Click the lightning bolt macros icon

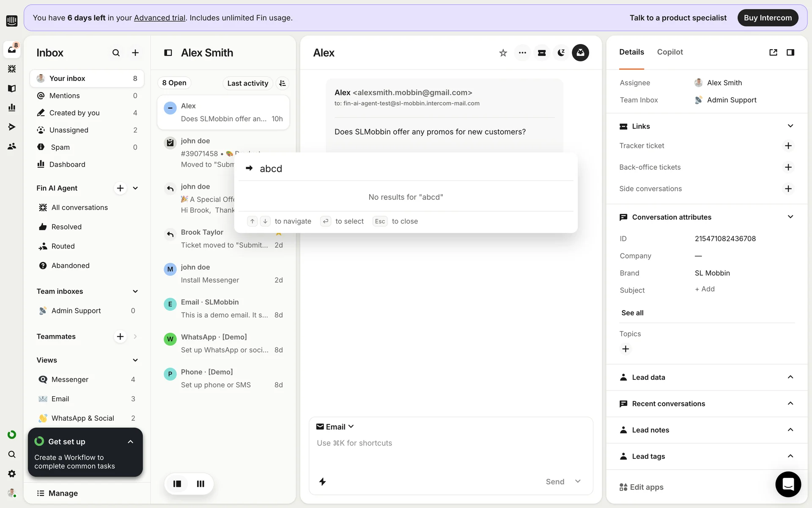[x=322, y=482]
